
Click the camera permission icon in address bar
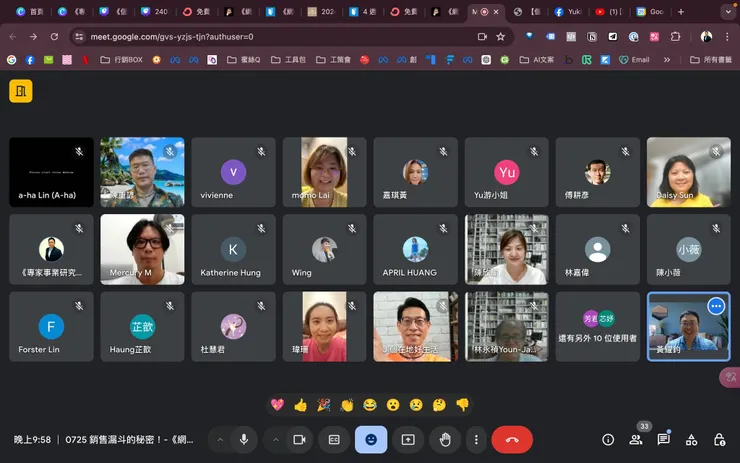[482, 36]
